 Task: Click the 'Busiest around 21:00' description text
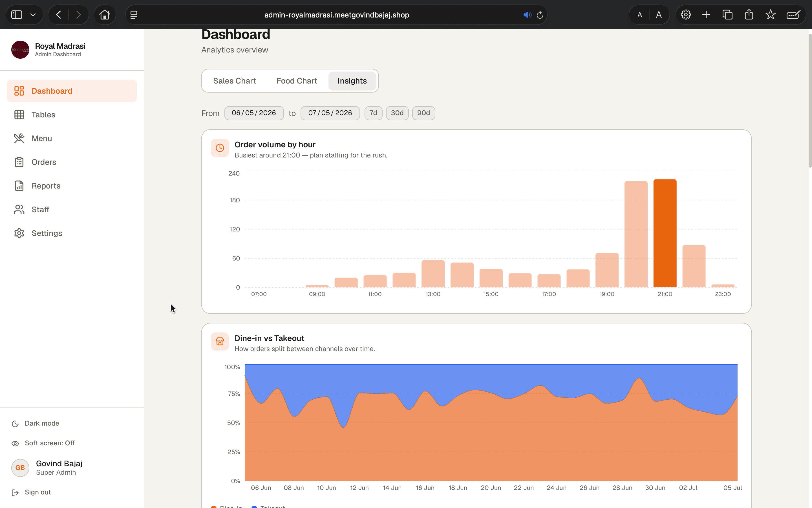tap(311, 155)
